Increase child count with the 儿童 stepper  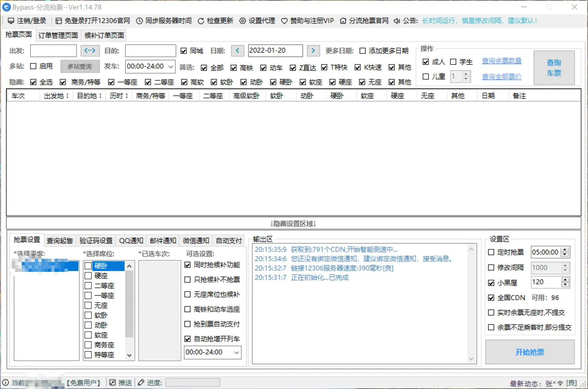point(466,74)
